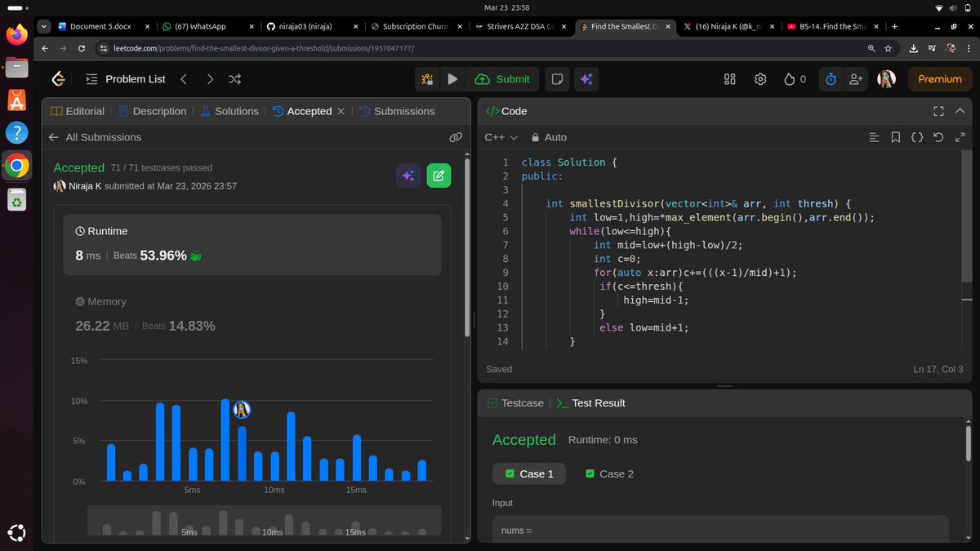The height and width of the screenshot is (551, 980).
Task: Switch to the Test Result tab
Action: [590, 402]
